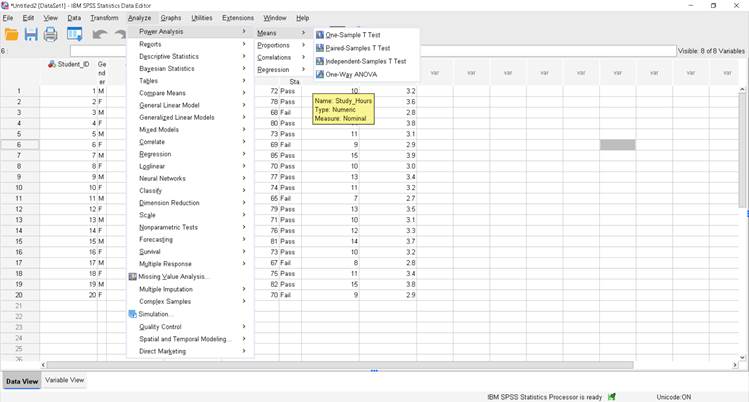Open Missing Value Analysis item
The width and height of the screenshot is (749, 402).
(172, 276)
